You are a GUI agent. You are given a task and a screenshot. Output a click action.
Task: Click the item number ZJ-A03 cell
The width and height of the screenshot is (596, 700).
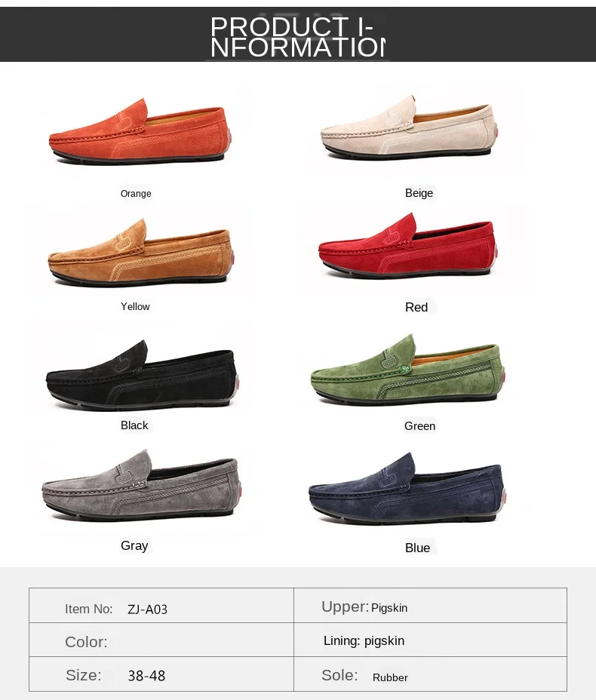(161, 606)
